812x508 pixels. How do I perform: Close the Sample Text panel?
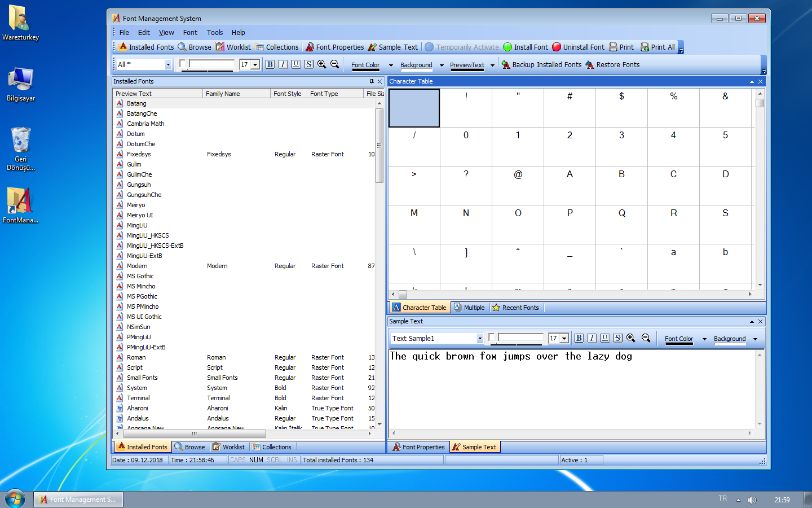pyautogui.click(x=760, y=321)
